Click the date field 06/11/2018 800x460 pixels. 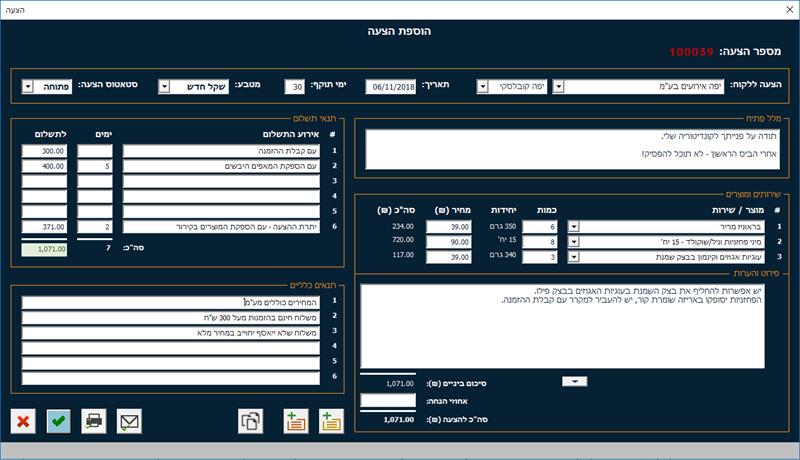[x=391, y=87]
